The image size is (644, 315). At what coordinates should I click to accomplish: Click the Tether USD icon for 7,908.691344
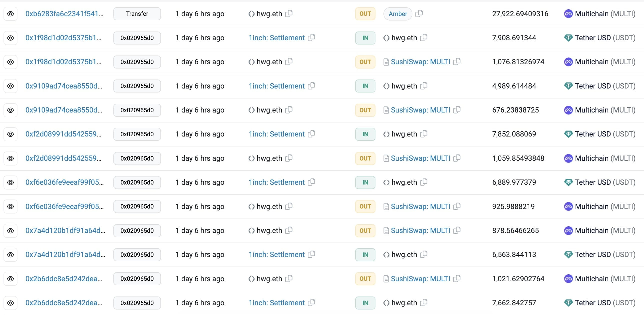point(568,38)
